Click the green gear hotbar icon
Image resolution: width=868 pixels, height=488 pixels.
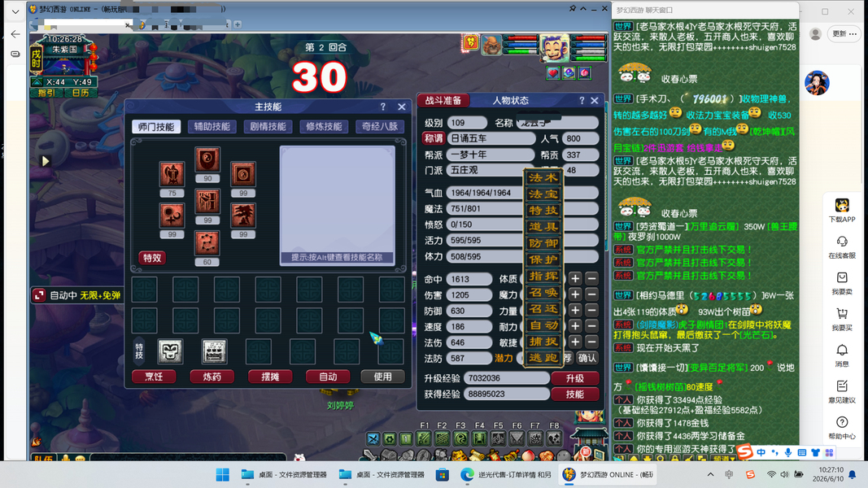click(x=390, y=439)
